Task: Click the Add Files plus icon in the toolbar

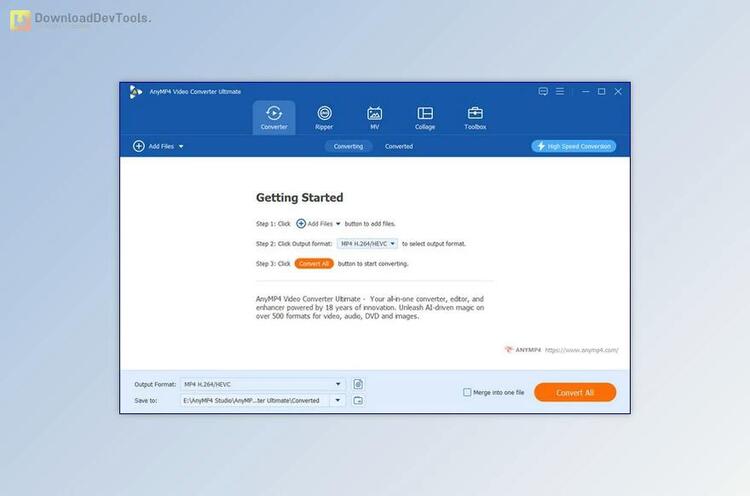Action: (139, 146)
